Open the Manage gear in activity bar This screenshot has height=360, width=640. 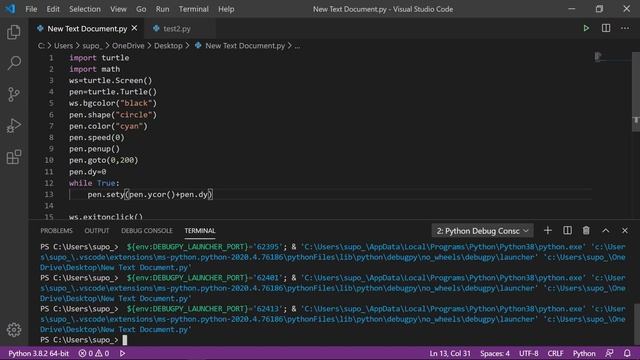click(x=14, y=329)
